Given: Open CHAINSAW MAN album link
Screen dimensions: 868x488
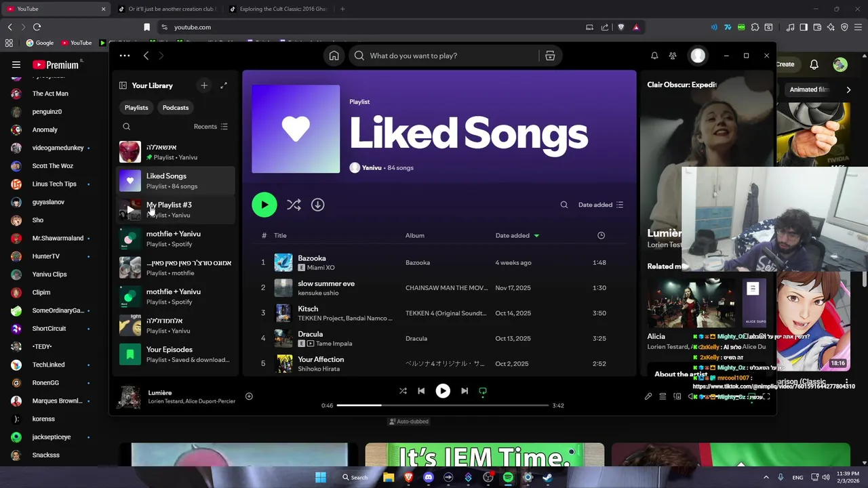Looking at the screenshot, I should (446, 287).
